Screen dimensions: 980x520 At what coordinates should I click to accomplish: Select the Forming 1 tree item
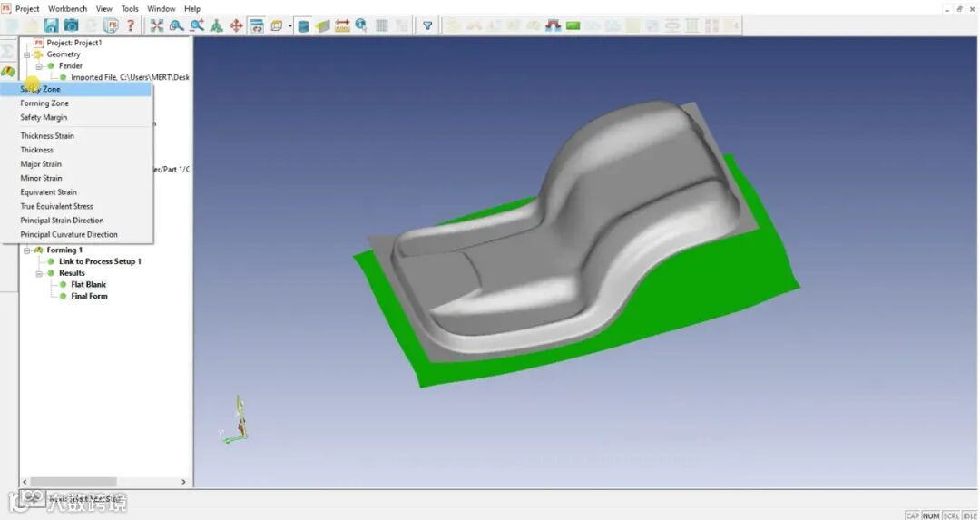(64, 250)
